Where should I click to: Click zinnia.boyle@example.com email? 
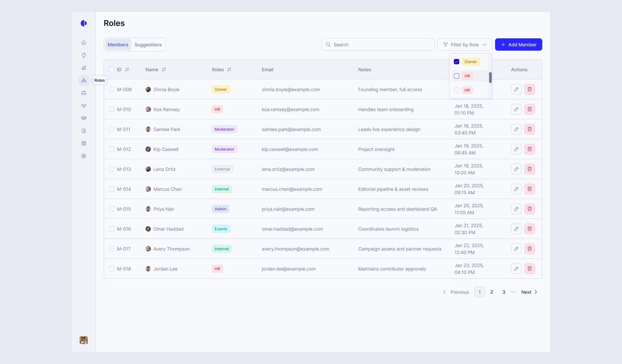291,89
